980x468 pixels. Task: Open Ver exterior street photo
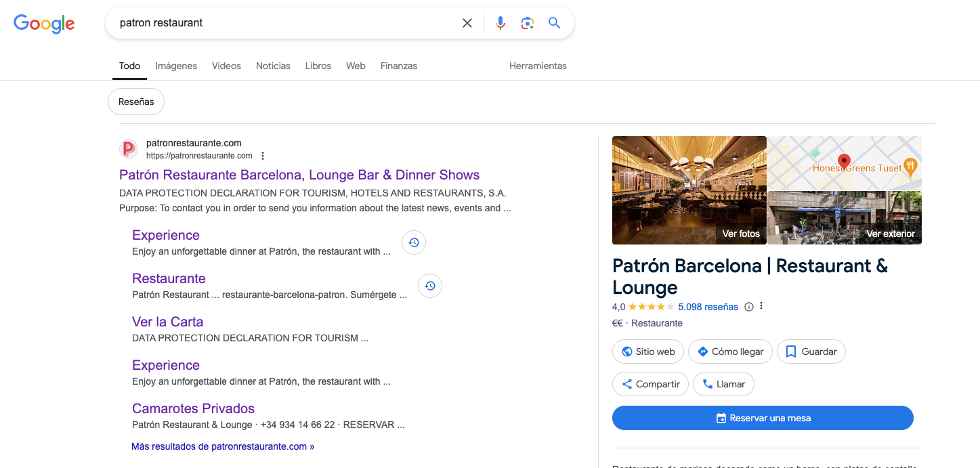coord(845,218)
